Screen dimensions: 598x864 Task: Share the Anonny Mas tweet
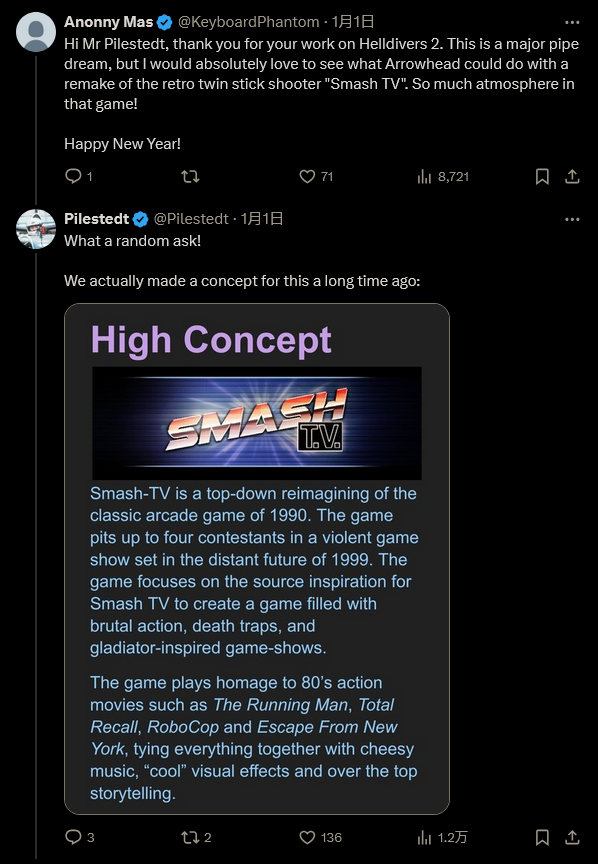pos(572,176)
